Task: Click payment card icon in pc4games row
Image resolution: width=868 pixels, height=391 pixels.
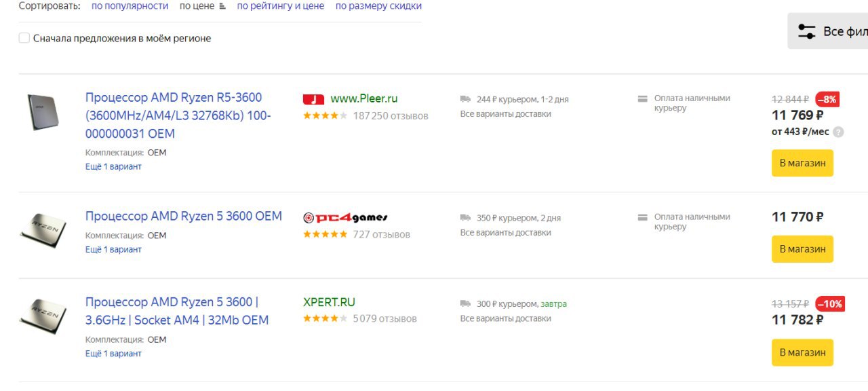Action: point(643,217)
